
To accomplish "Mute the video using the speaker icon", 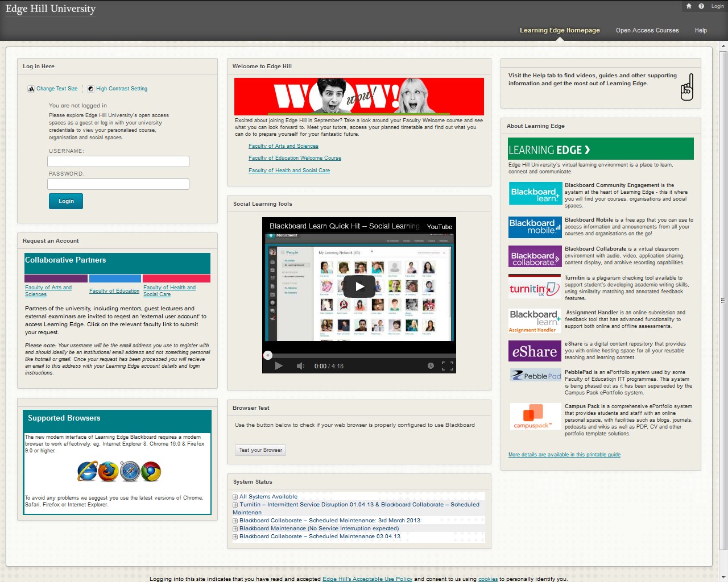I will pyautogui.click(x=300, y=366).
